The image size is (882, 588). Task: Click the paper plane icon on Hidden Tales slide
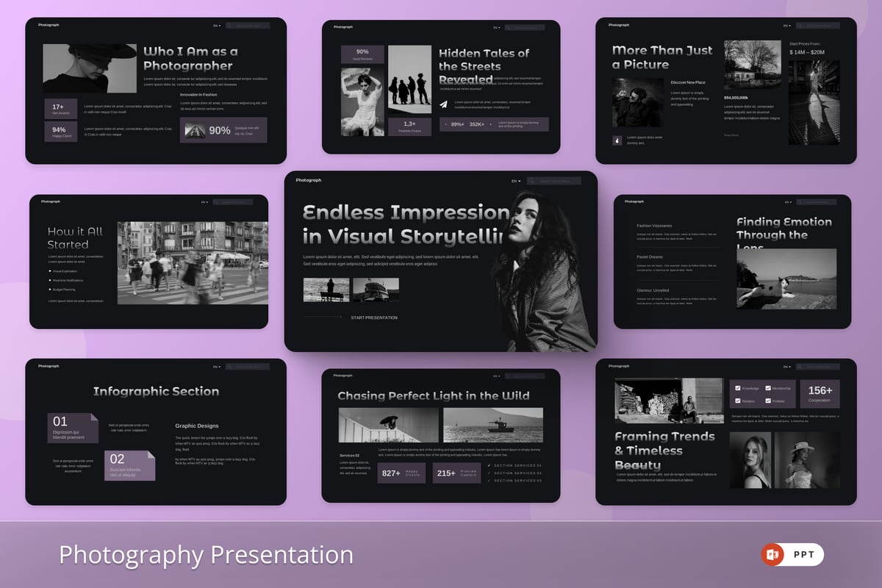pos(444,105)
